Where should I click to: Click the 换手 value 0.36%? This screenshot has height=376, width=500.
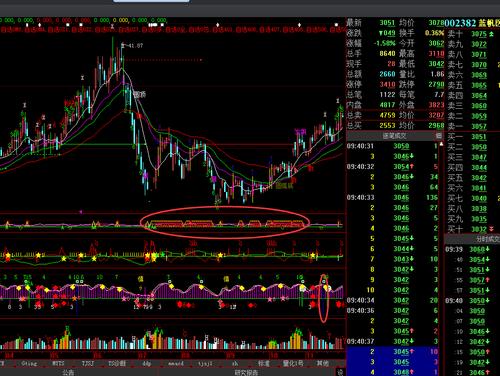pyautogui.click(x=434, y=33)
